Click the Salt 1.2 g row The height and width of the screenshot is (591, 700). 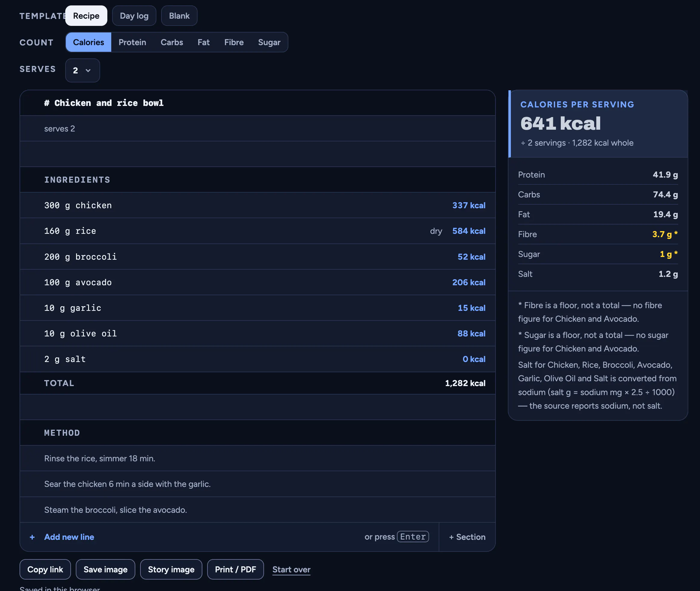[598, 274]
